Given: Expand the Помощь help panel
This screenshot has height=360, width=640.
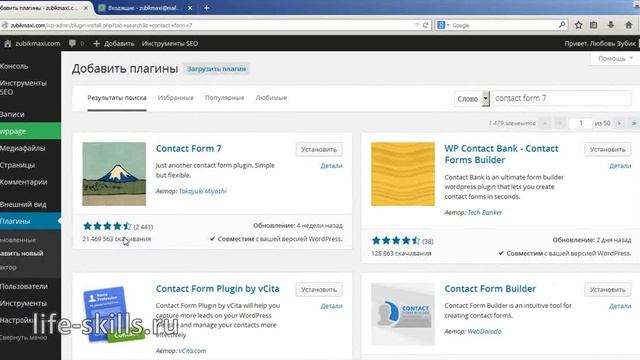Looking at the screenshot, I should pyautogui.click(x=615, y=59).
